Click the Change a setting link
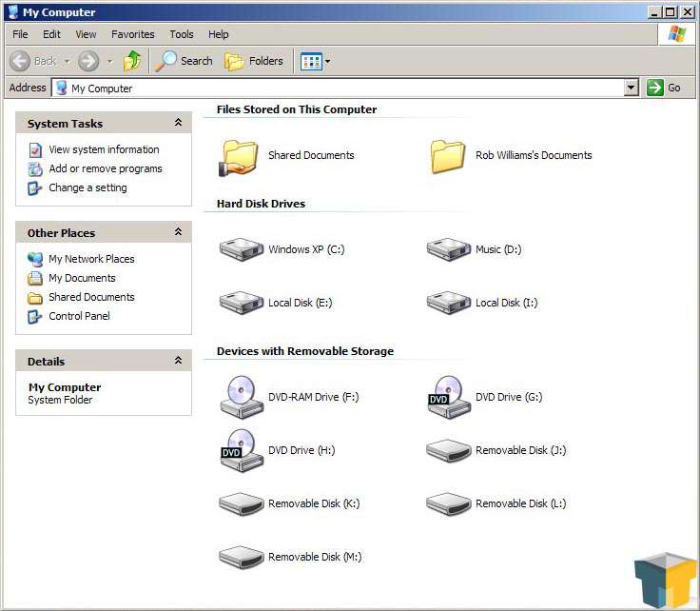Image resolution: width=700 pixels, height=611 pixels. (x=87, y=188)
